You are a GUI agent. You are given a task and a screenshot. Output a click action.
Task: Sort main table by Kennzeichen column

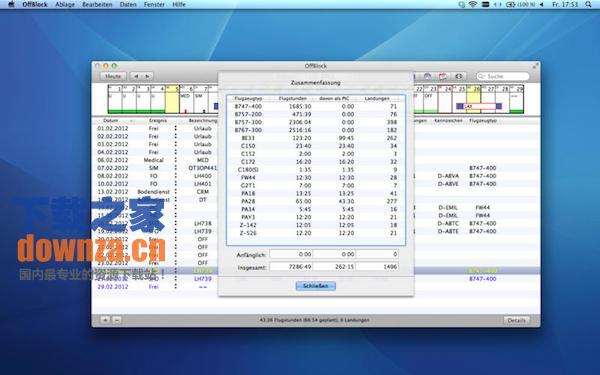(x=448, y=121)
